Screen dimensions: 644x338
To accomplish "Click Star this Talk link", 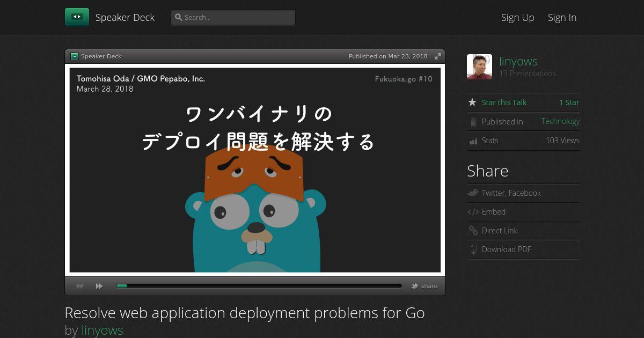I will point(504,102).
